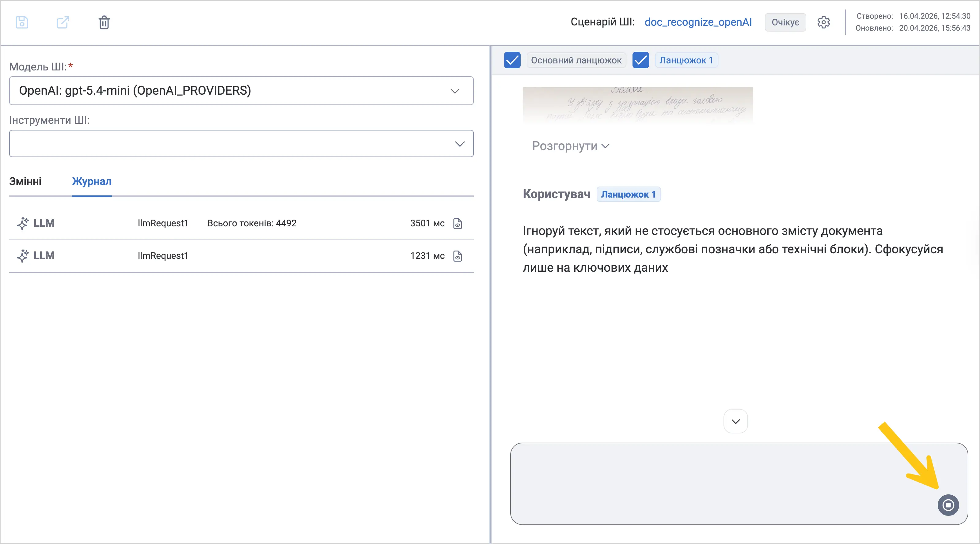
Task: Select the Журнал tab
Action: [x=92, y=181]
